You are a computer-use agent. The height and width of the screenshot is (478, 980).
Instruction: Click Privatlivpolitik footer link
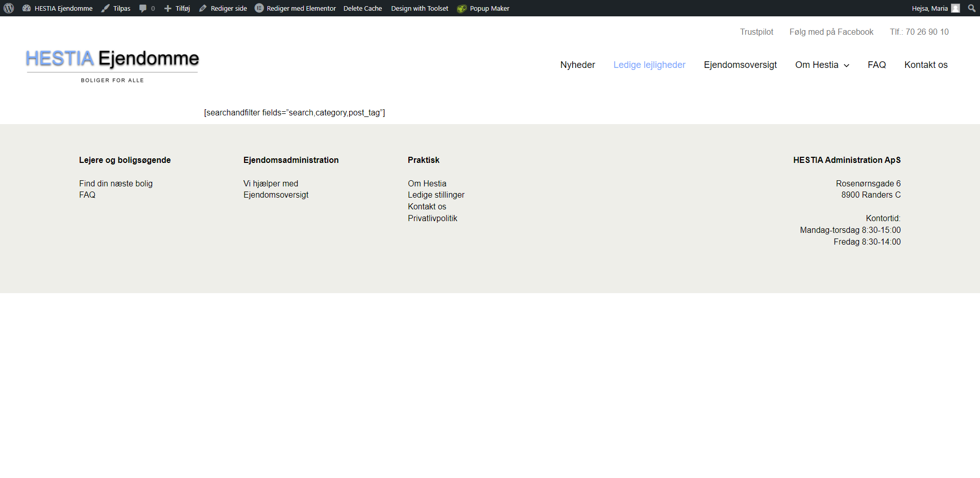432,218
